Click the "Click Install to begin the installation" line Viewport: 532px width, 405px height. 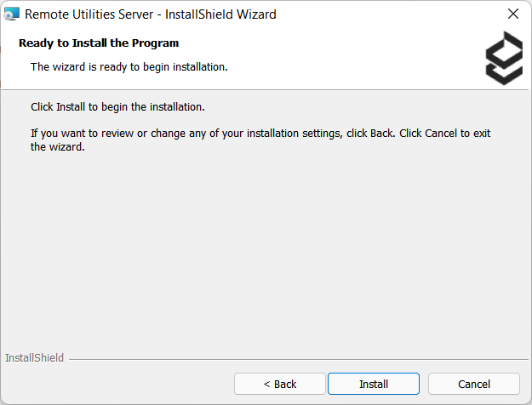pos(118,108)
